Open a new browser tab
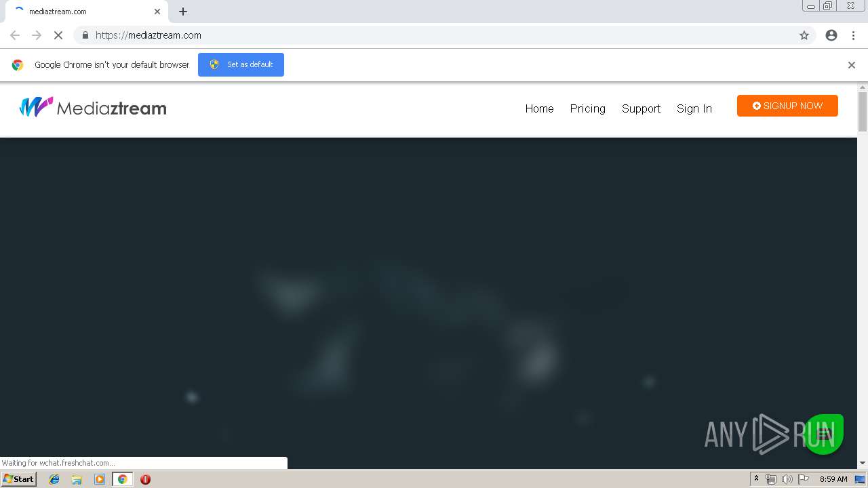868x488 pixels. click(x=183, y=12)
